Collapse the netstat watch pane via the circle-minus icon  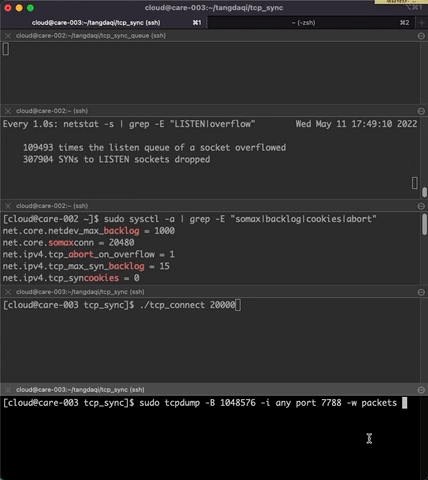(x=421, y=111)
